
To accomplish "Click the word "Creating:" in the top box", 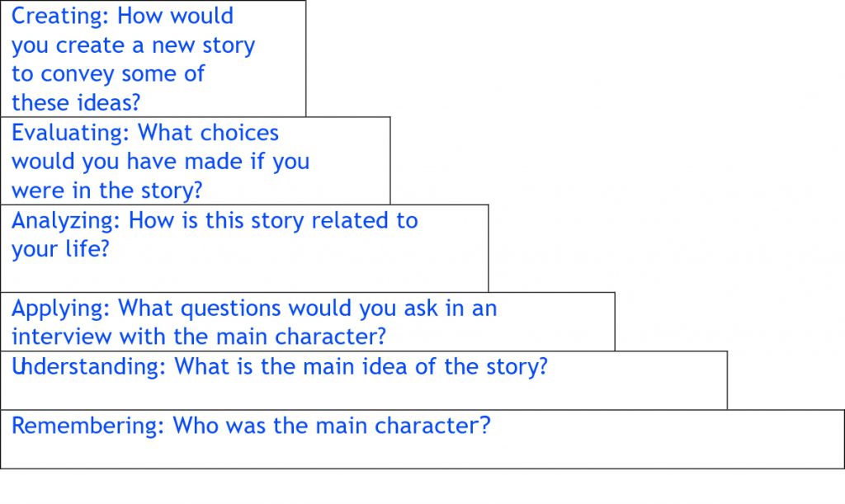I will click(x=62, y=16).
